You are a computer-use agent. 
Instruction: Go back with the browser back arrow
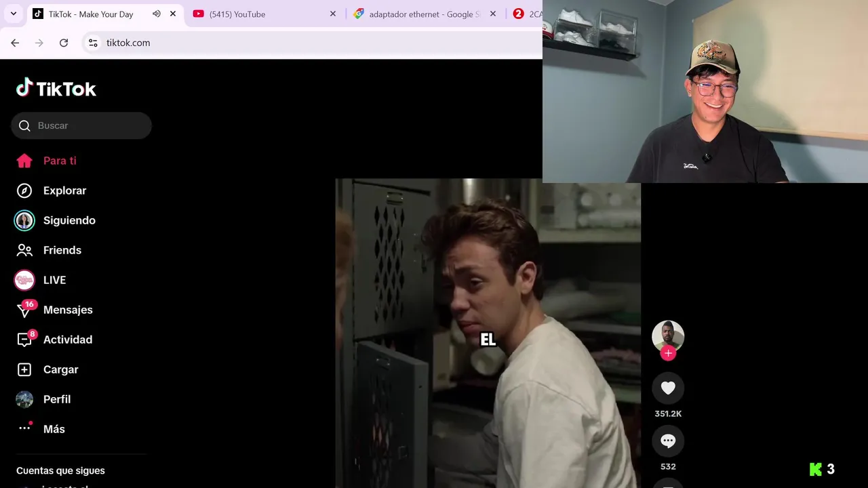15,43
